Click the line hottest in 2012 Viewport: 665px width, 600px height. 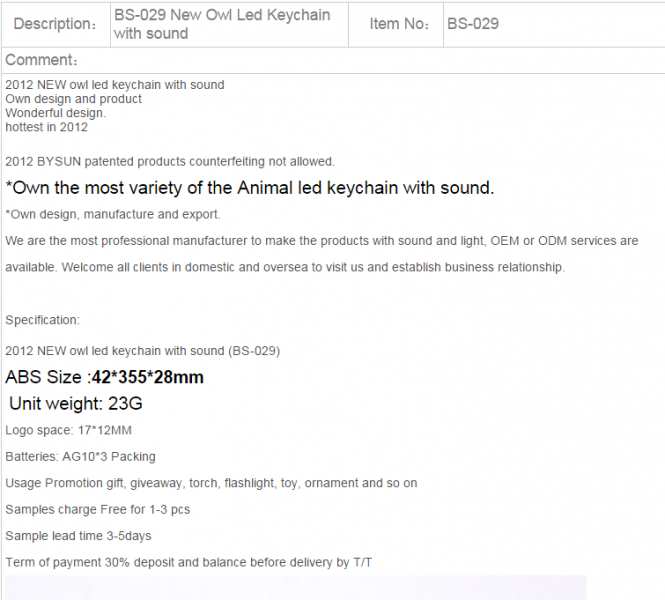[47, 127]
